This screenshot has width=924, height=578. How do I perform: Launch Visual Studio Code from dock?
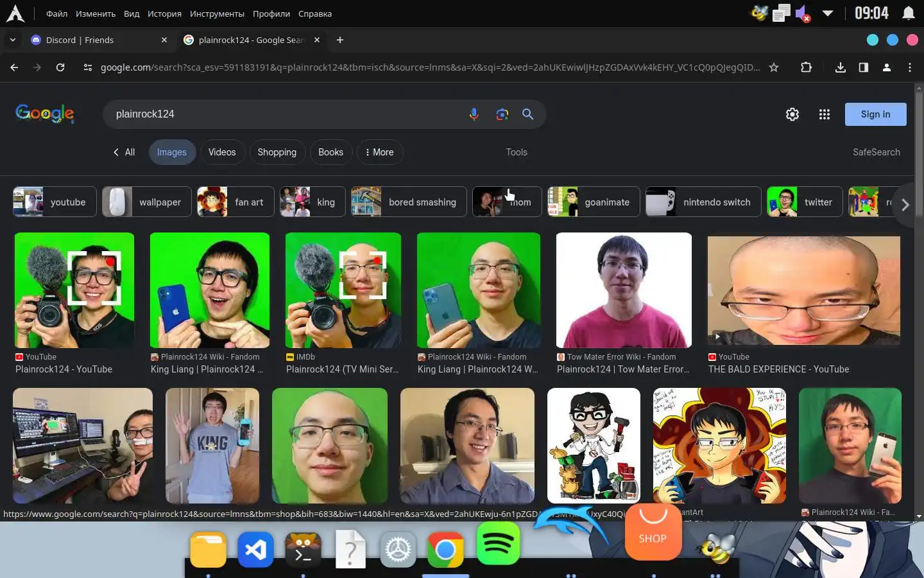(x=255, y=550)
